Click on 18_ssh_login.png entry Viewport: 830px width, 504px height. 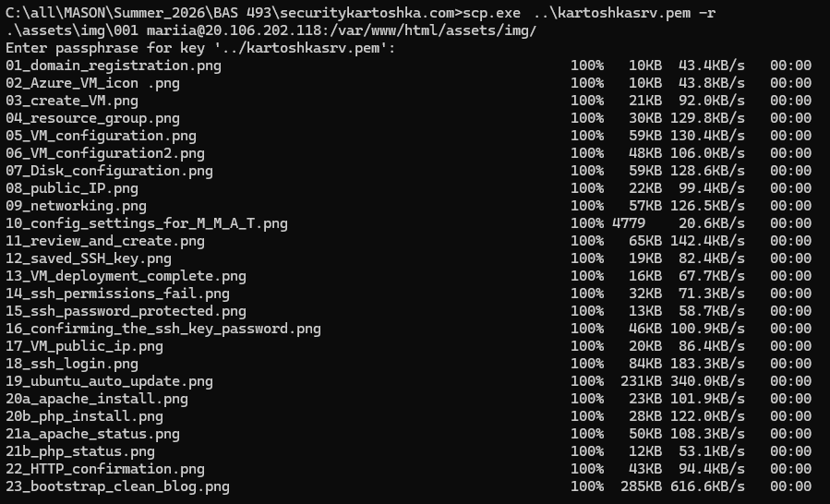pos(72,364)
